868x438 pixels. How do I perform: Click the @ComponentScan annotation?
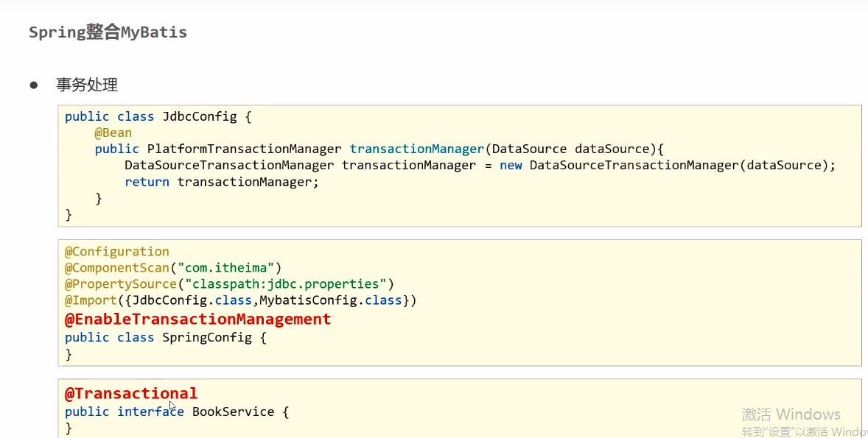[x=117, y=268]
